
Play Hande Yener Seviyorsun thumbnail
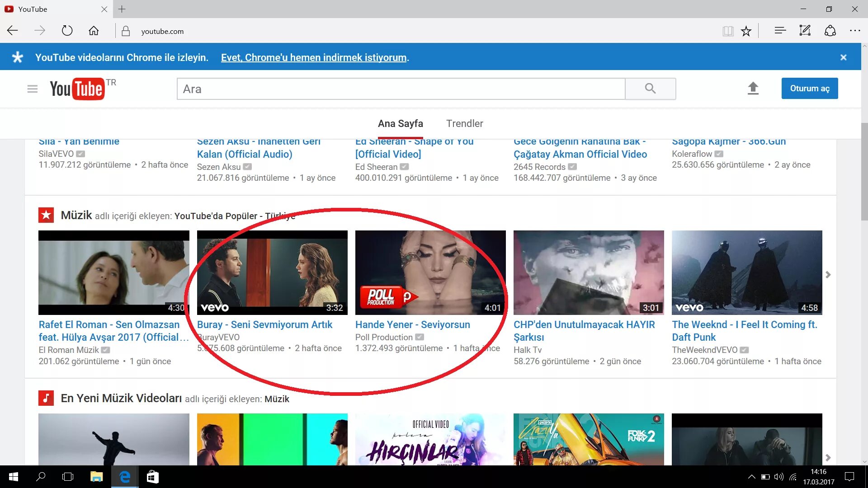coord(430,272)
